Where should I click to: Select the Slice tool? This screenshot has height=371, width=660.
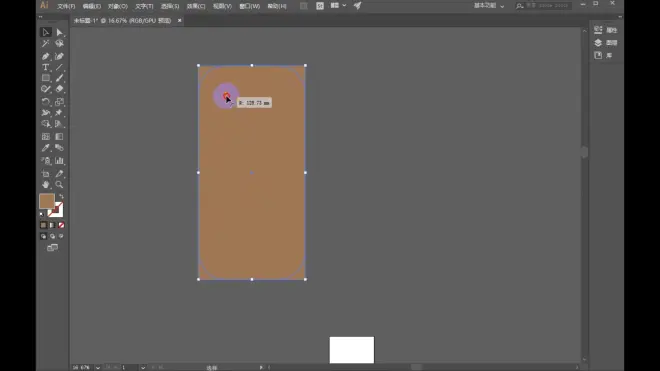pos(59,173)
